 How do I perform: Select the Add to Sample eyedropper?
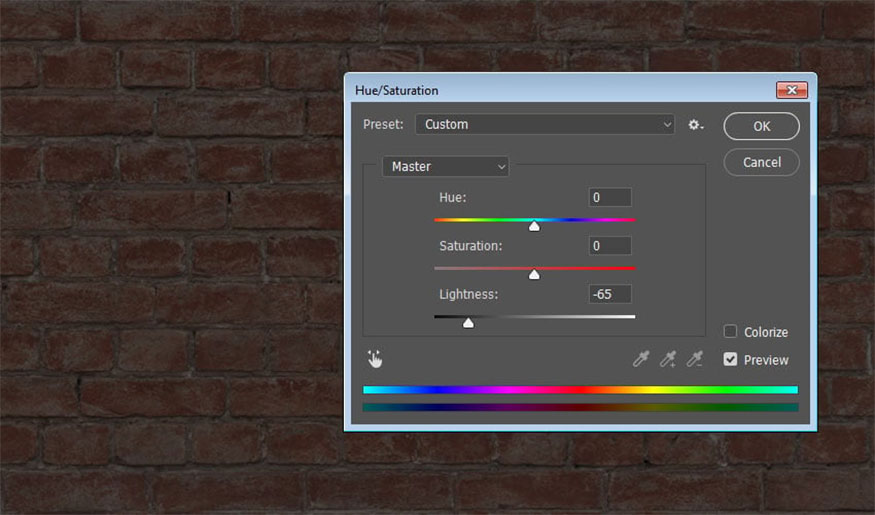tap(668, 359)
